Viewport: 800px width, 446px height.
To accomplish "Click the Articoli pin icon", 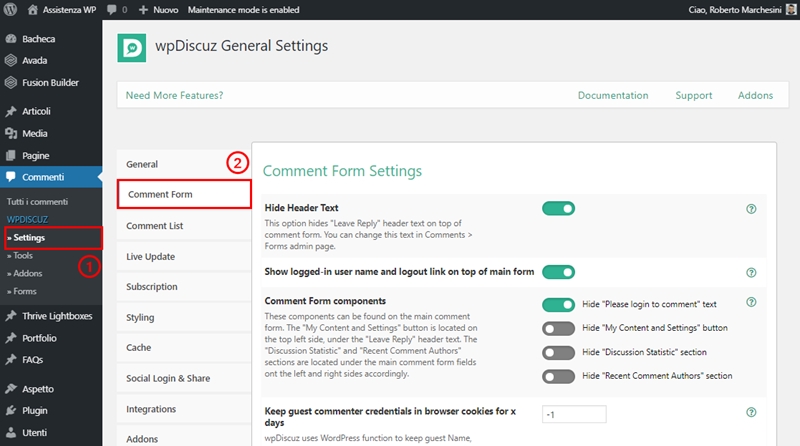I will 11,111.
